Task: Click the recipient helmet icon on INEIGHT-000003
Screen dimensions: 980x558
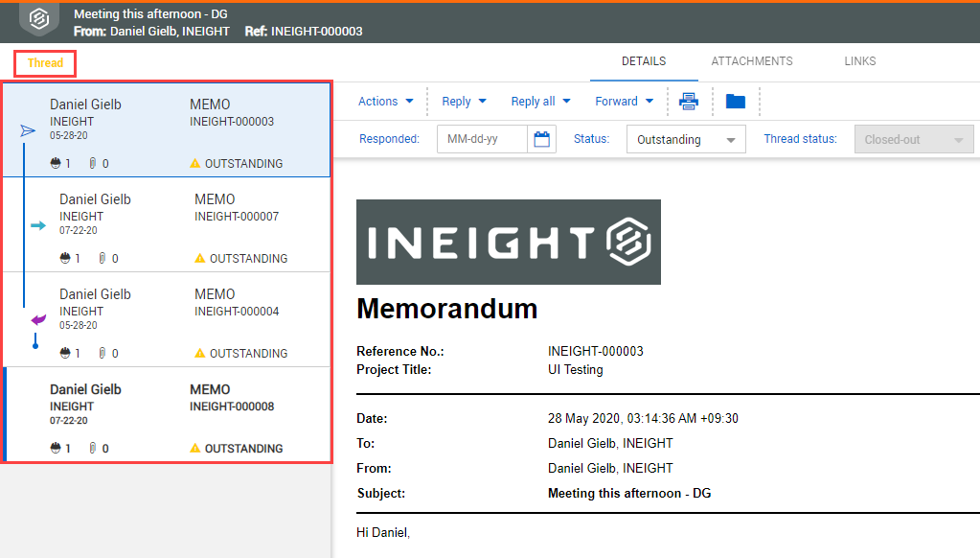Action: pyautogui.click(x=56, y=163)
